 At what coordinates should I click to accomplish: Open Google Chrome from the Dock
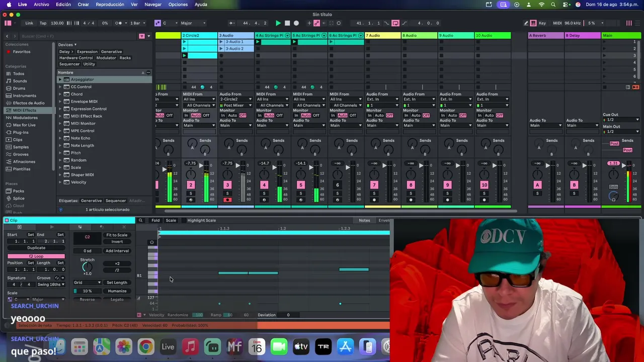click(x=146, y=347)
